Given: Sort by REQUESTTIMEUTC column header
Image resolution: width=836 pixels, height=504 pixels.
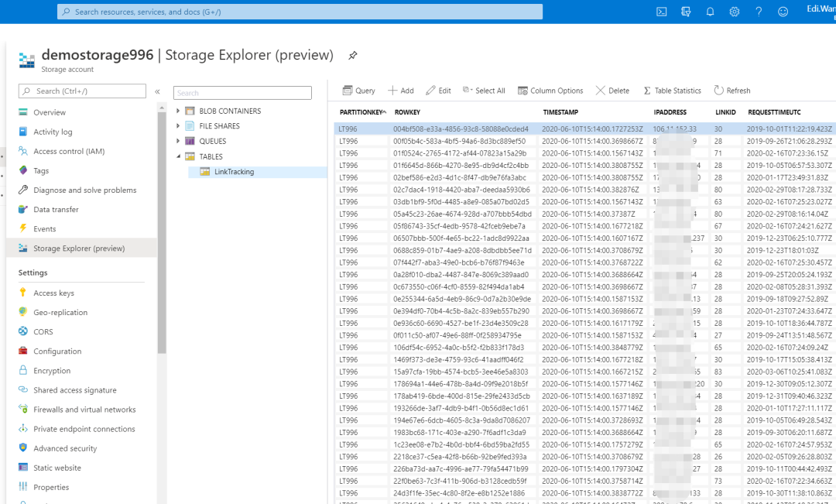Looking at the screenshot, I should 774,112.
